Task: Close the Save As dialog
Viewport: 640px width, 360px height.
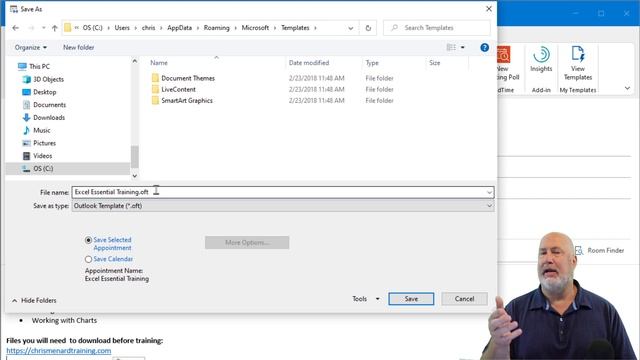Action: point(489,9)
